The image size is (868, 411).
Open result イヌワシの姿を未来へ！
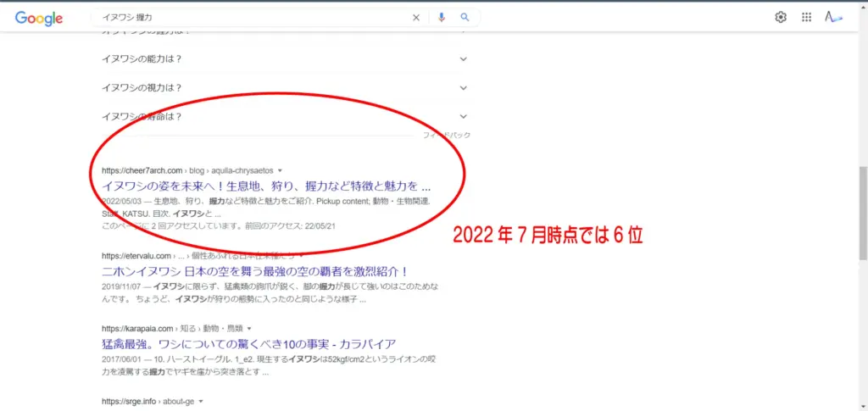click(x=266, y=185)
